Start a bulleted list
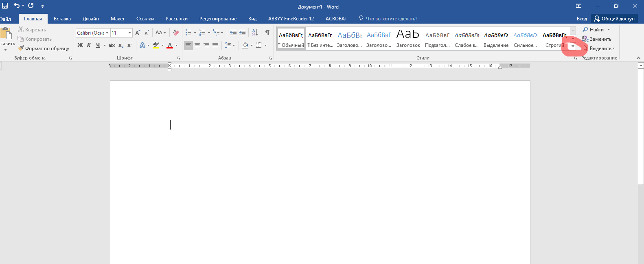 coord(188,33)
